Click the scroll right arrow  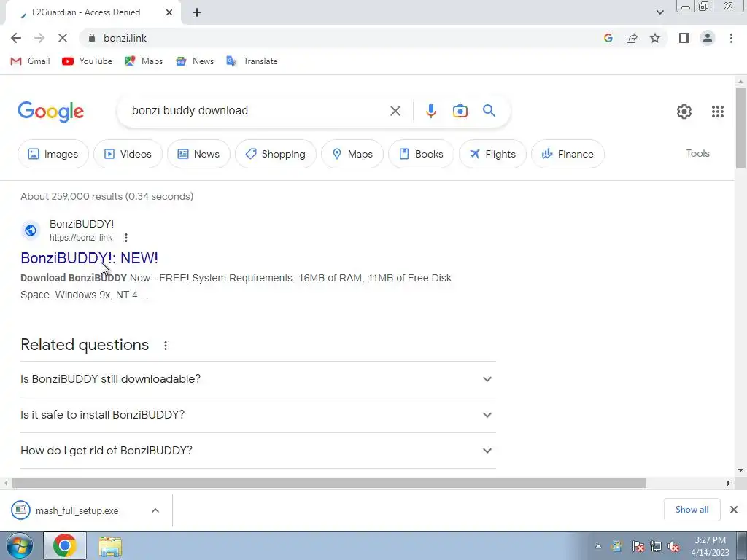728,483
